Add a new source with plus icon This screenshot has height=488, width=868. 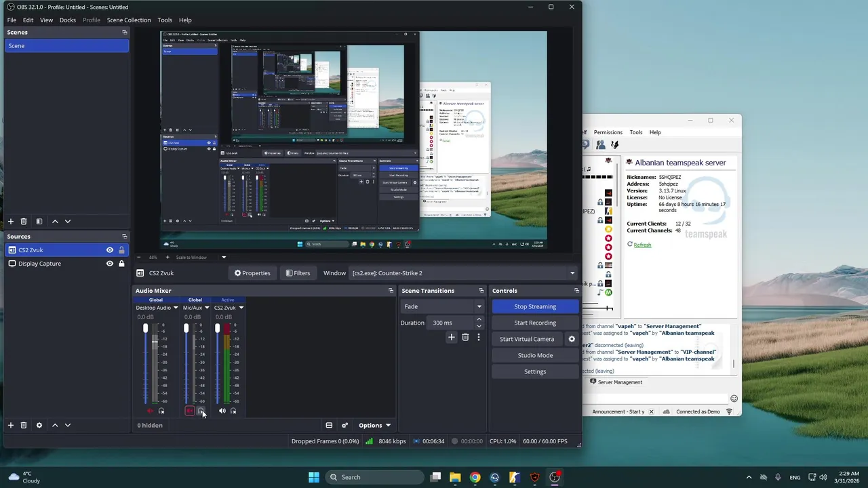10,425
